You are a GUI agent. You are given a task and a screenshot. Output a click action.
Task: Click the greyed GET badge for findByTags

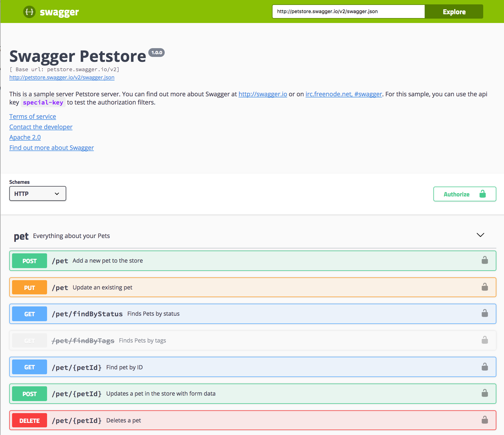tap(30, 341)
